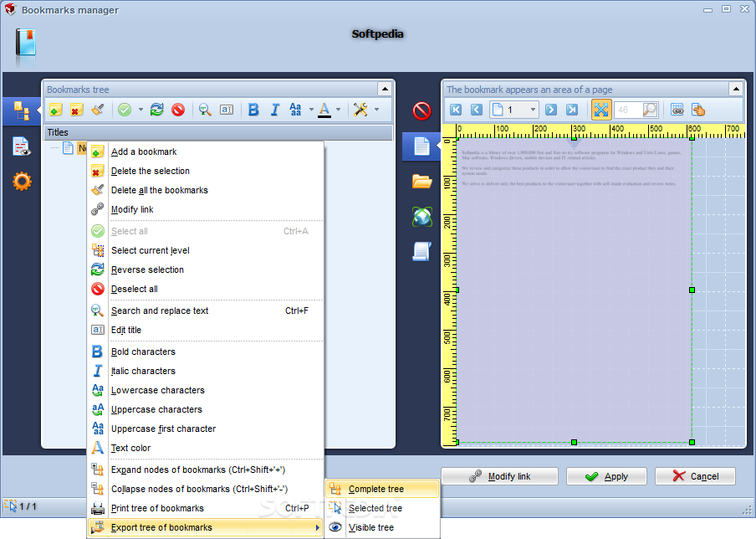Choose Uppercase first character menu item
This screenshot has width=756, height=539.
(206, 429)
